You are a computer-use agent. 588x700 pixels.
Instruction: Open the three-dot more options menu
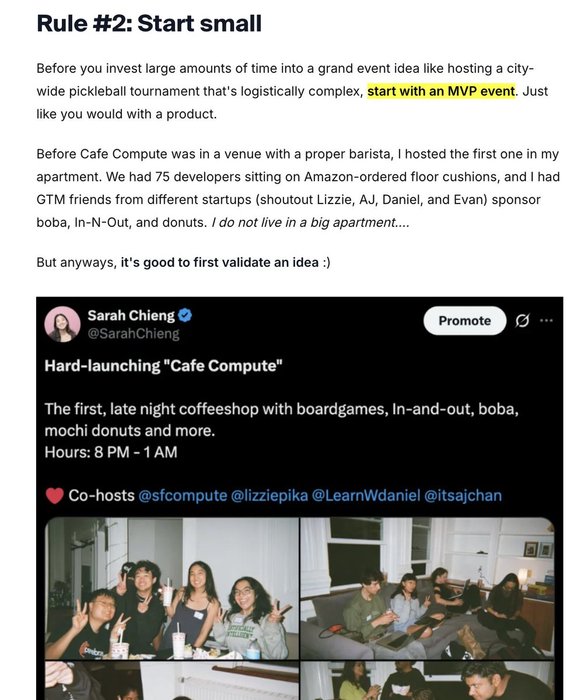tap(546, 321)
